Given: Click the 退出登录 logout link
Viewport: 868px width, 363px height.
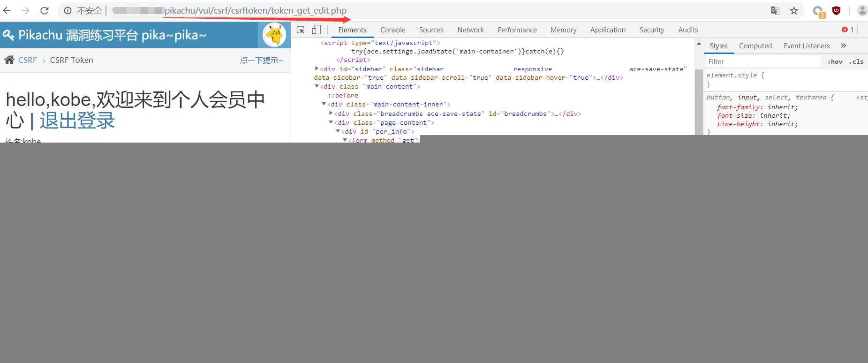Looking at the screenshot, I should 77,121.
